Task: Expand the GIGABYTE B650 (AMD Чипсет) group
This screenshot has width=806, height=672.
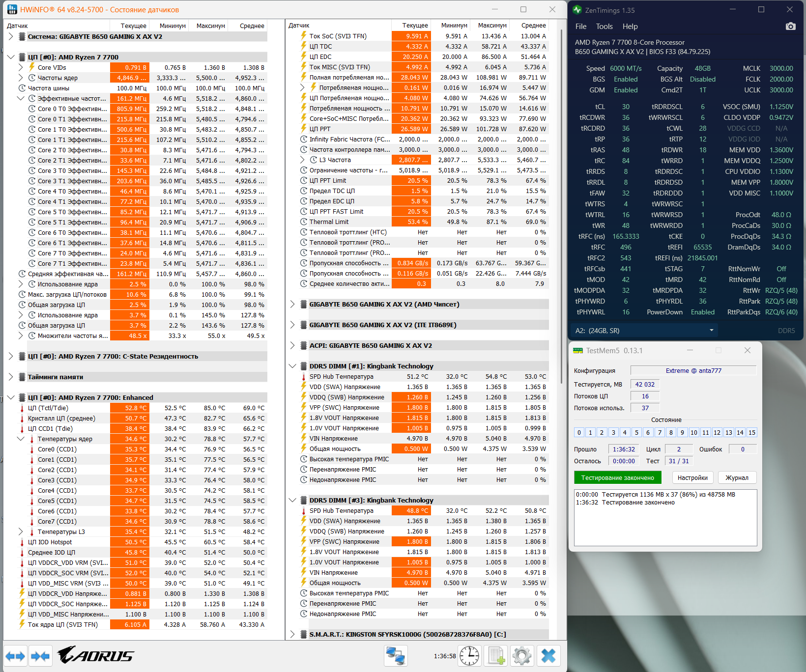Action: click(x=292, y=304)
